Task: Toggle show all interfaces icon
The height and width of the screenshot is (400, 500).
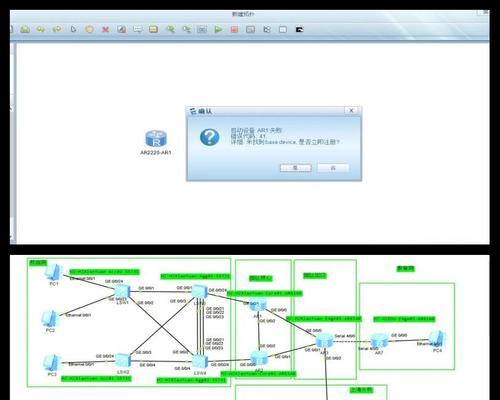Action: 267,30
